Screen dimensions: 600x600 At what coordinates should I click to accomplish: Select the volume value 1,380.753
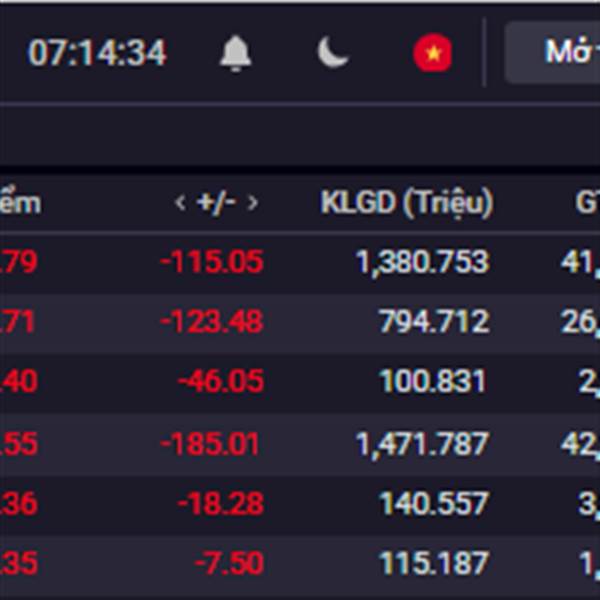point(423,263)
